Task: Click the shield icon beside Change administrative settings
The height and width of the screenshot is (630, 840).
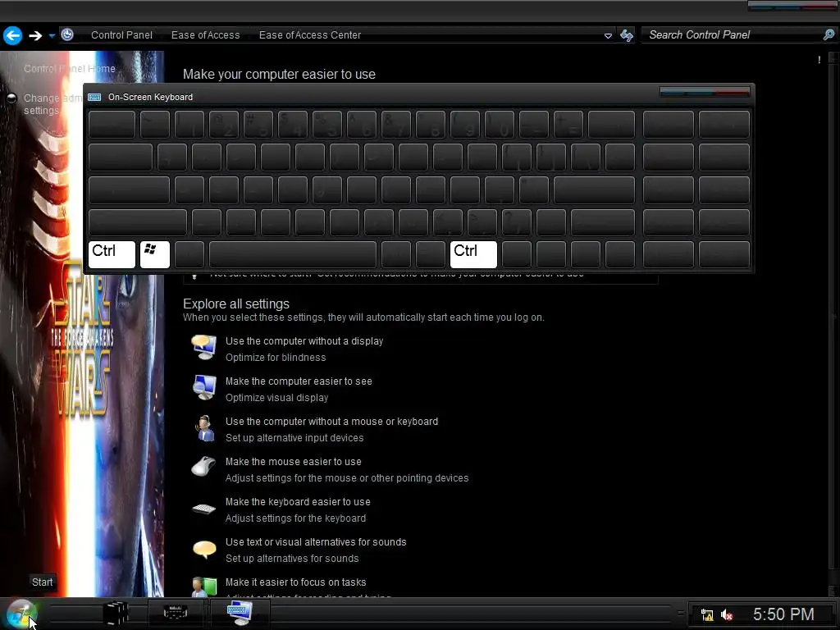Action: click(x=11, y=98)
